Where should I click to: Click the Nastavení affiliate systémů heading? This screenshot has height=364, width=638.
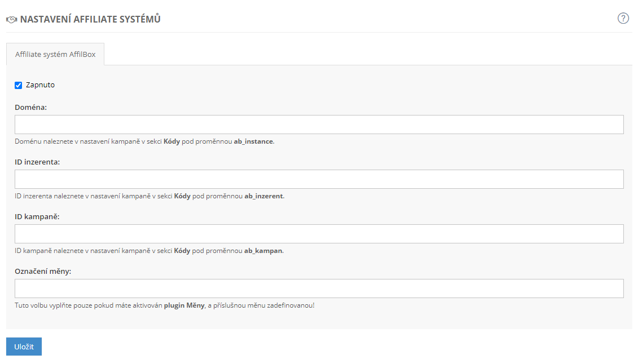90,19
